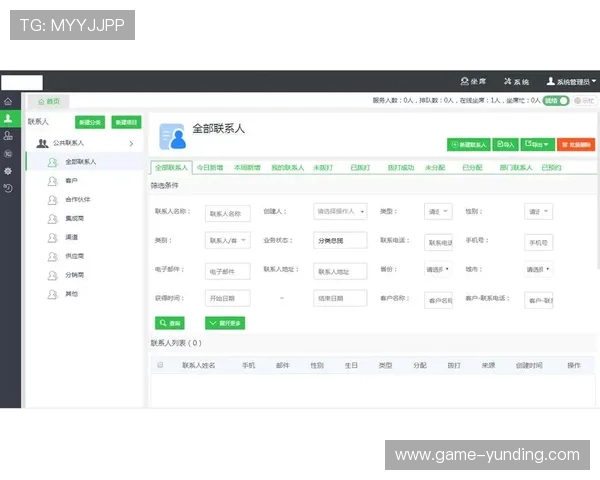The height and width of the screenshot is (480, 600).
Task: Click the person icon beside 供应商
Action: 52,256
